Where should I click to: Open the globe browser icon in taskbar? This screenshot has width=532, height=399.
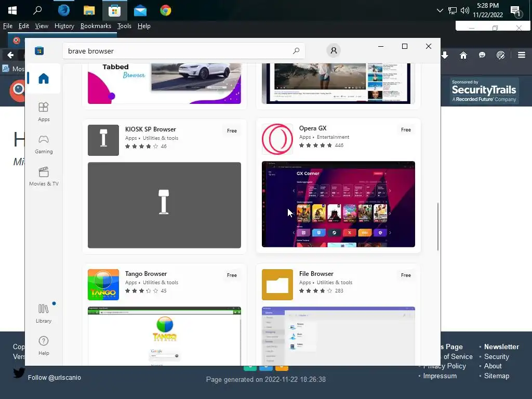pyautogui.click(x=63, y=10)
